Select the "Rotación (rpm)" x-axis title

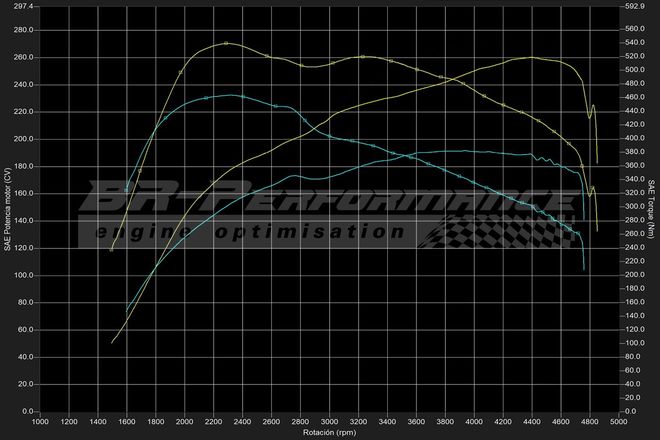(x=330, y=433)
